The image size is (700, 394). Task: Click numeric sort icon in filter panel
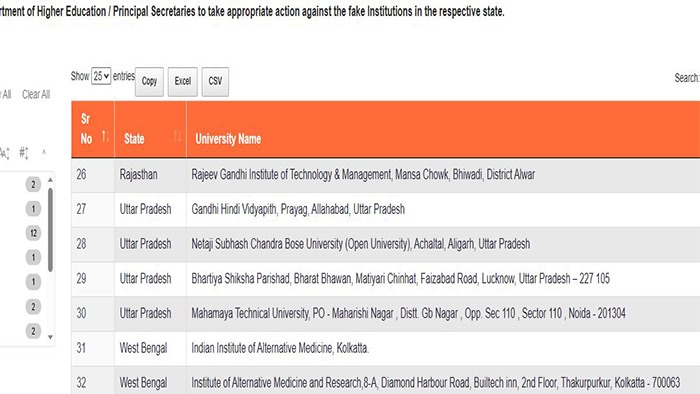pos(24,153)
